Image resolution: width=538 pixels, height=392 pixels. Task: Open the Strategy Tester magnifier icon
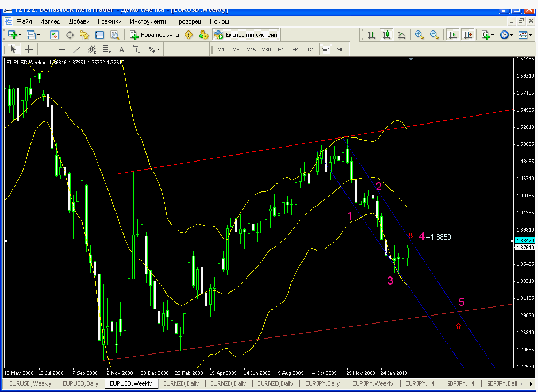[x=114, y=35]
